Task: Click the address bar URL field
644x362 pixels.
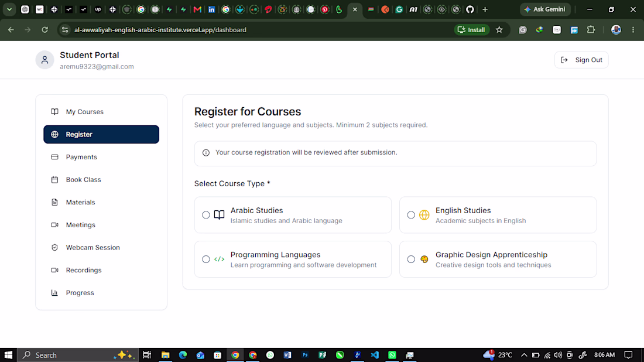Action: (x=263, y=30)
